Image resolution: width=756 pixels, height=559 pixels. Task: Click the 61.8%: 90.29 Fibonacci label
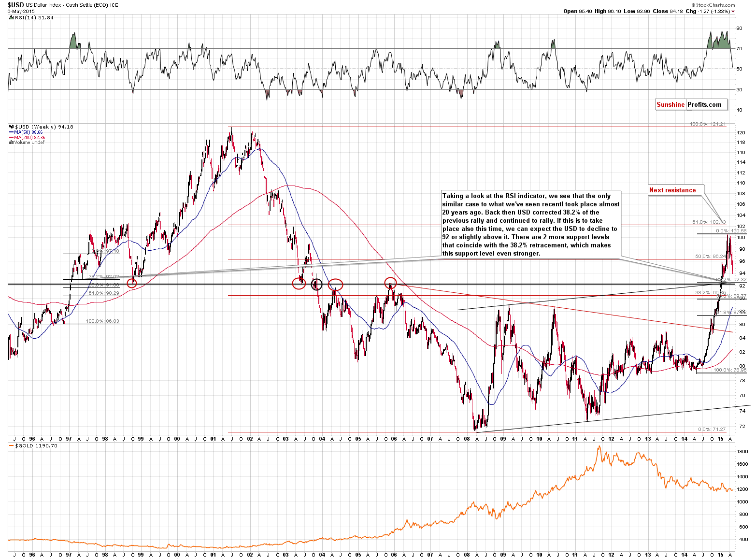pyautogui.click(x=103, y=293)
